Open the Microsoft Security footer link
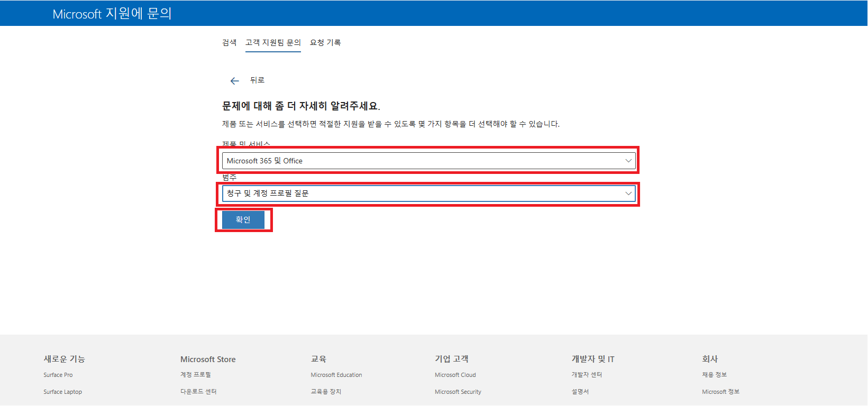Image resolution: width=868 pixels, height=406 pixels. click(x=458, y=392)
